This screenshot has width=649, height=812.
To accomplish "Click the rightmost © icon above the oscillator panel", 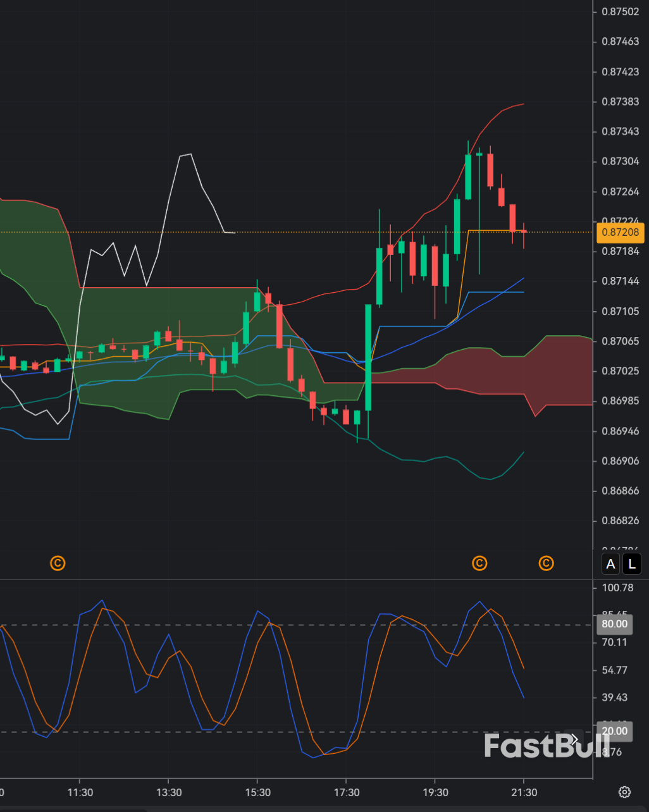I will [x=545, y=563].
